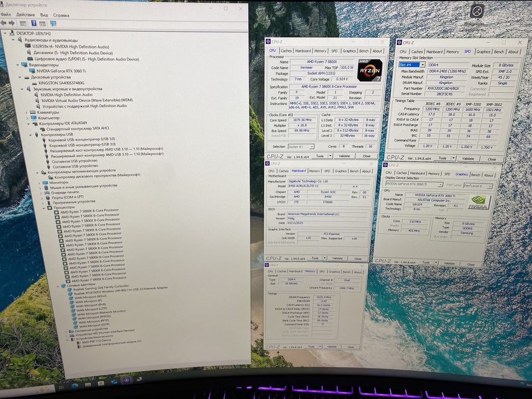532x399 pixels.
Task: Click the AMD Ryzen 7 logo in CPU-Z
Action: (x=369, y=70)
